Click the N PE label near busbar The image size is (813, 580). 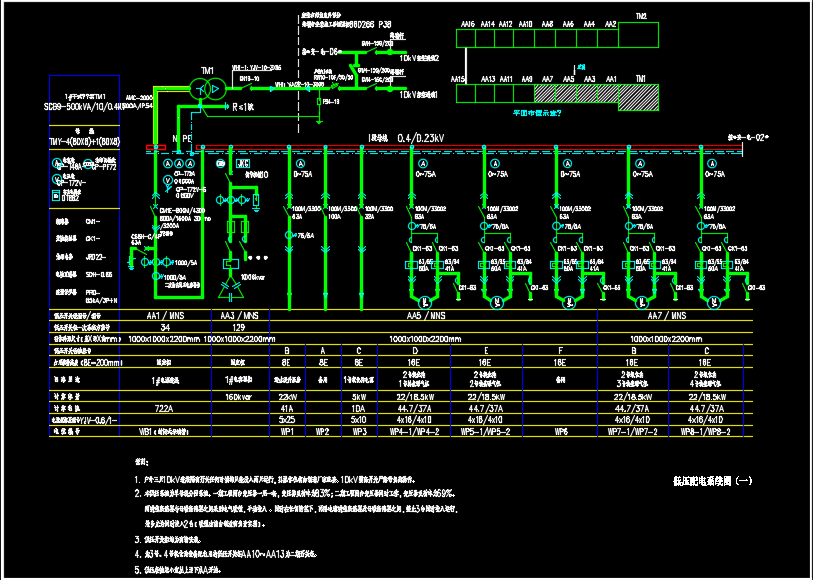(x=182, y=139)
